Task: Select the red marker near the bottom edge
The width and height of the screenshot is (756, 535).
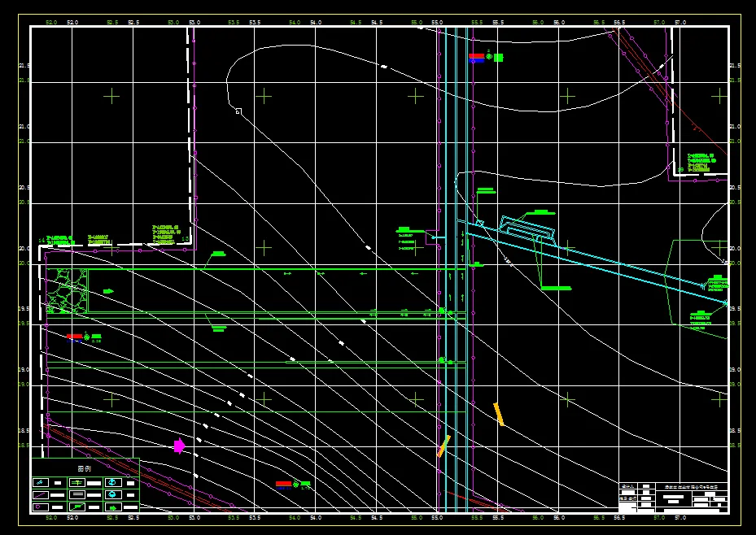Action: (283, 485)
